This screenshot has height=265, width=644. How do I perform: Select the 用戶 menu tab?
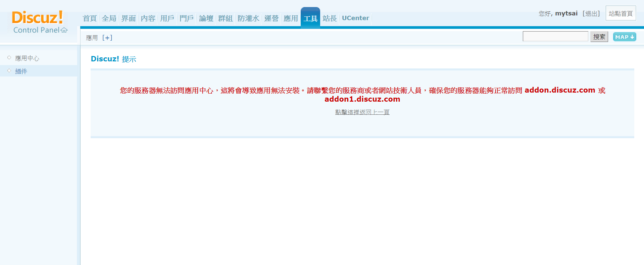(167, 18)
